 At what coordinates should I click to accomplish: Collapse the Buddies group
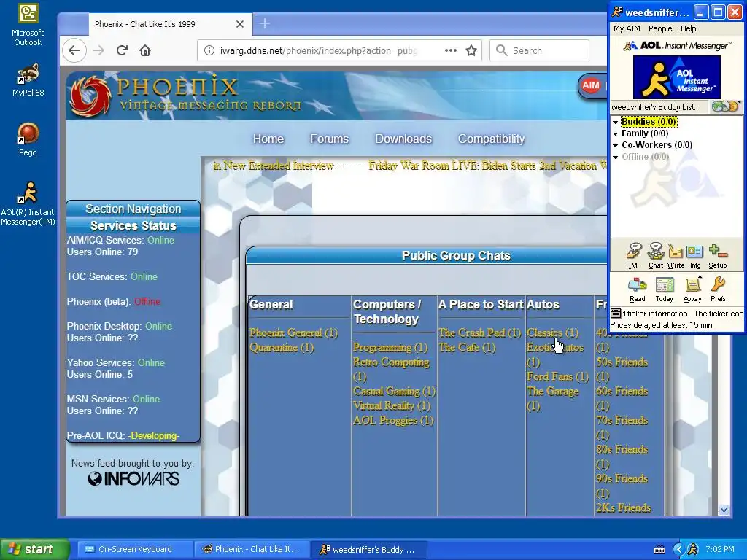(x=616, y=122)
